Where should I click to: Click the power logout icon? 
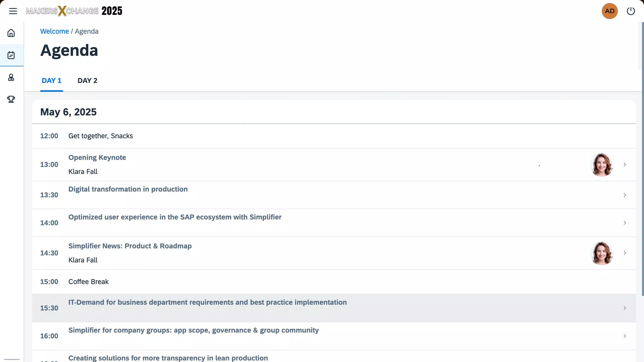(x=631, y=11)
